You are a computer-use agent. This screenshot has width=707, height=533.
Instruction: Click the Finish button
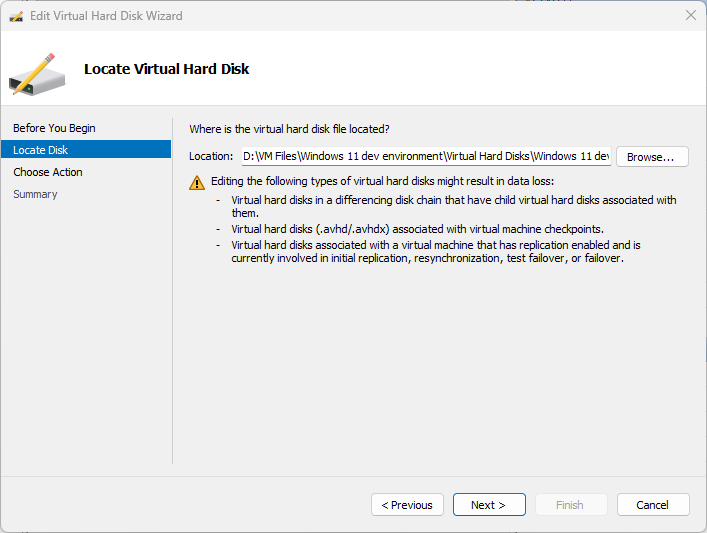tap(570, 505)
